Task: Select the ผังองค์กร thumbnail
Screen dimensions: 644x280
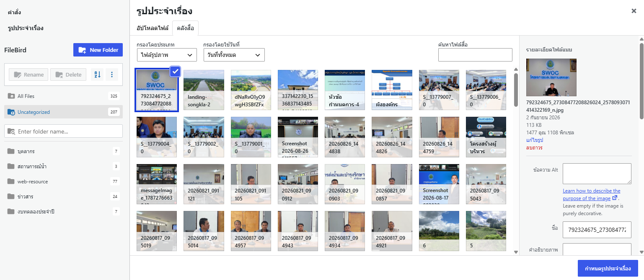Action: 392,90
